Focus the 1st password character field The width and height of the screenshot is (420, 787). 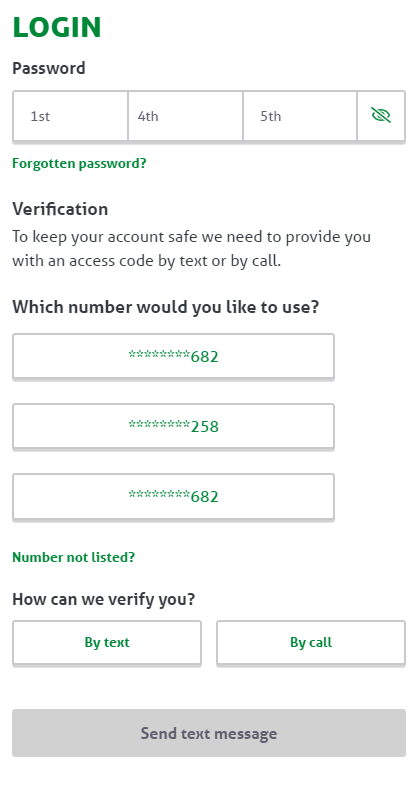(70, 116)
